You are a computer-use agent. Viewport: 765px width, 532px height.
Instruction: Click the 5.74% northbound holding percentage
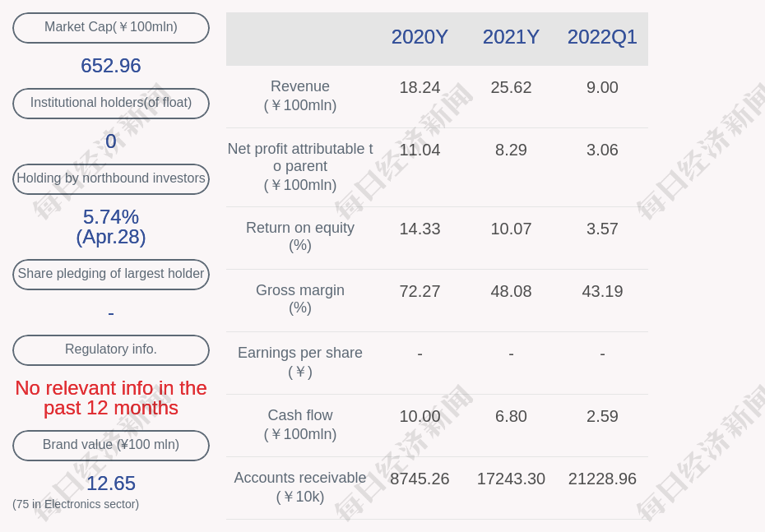click(110, 217)
